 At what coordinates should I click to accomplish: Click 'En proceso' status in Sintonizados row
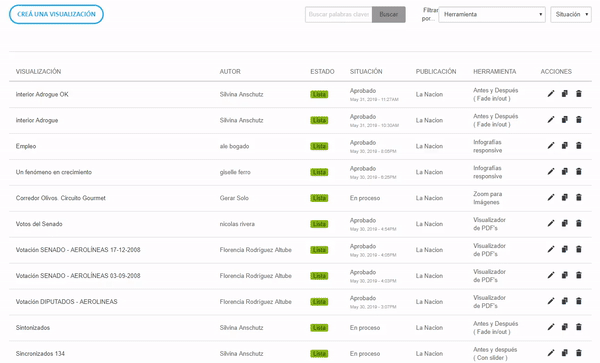point(365,328)
